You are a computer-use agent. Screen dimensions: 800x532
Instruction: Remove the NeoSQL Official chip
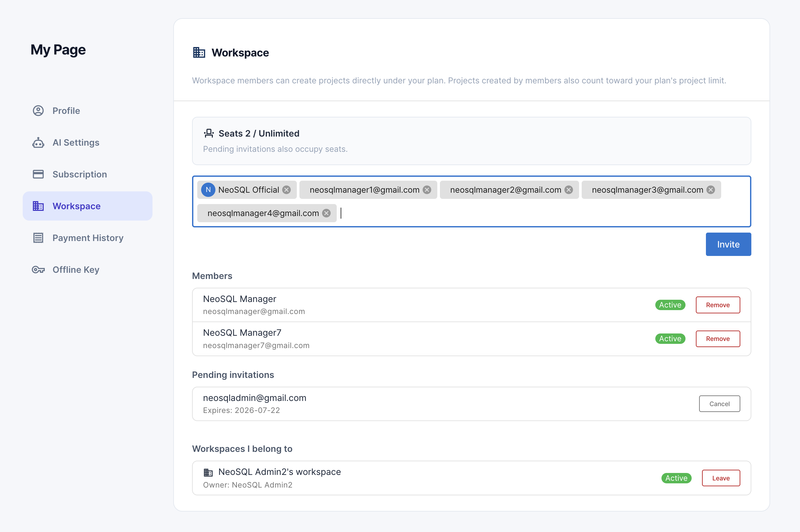pyautogui.click(x=287, y=190)
